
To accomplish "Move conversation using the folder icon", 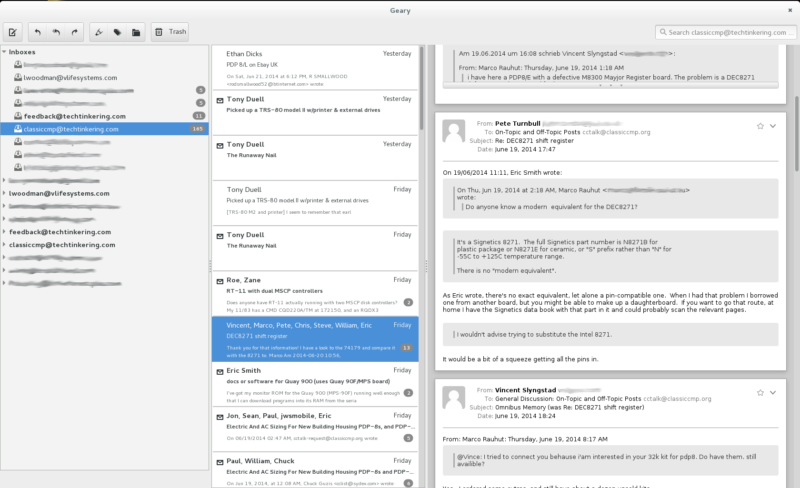I will pos(136,32).
